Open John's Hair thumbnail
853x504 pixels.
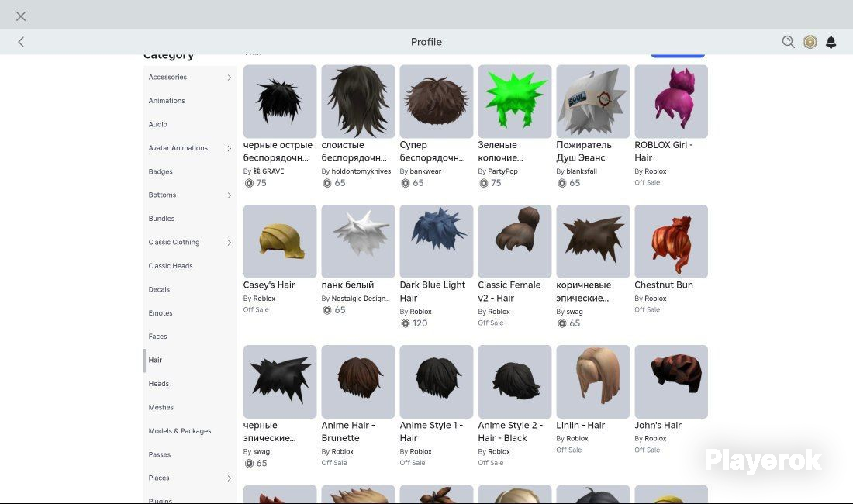click(672, 381)
